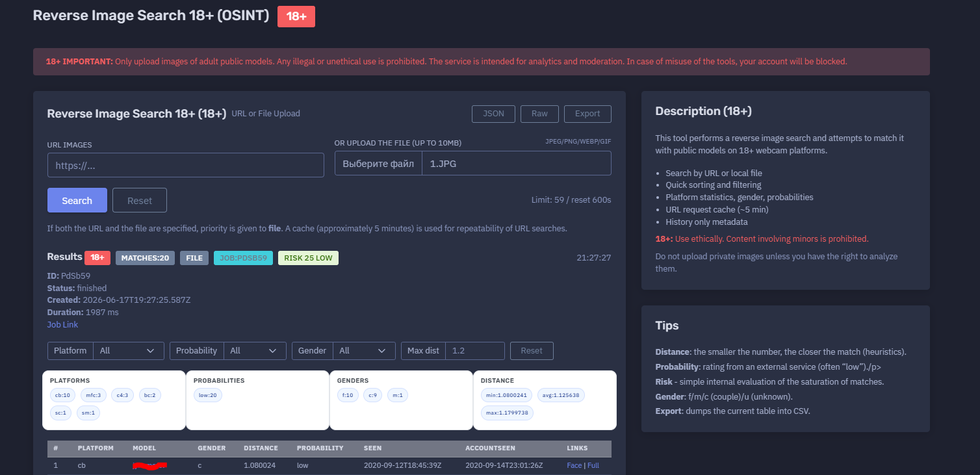Click the blue Search button
Image resolution: width=980 pixels, height=475 pixels.
77,200
